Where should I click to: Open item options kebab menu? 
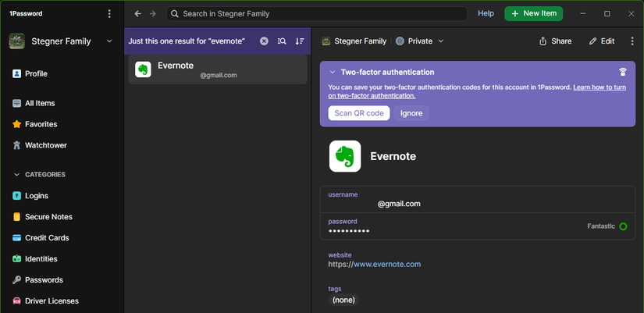pyautogui.click(x=632, y=41)
